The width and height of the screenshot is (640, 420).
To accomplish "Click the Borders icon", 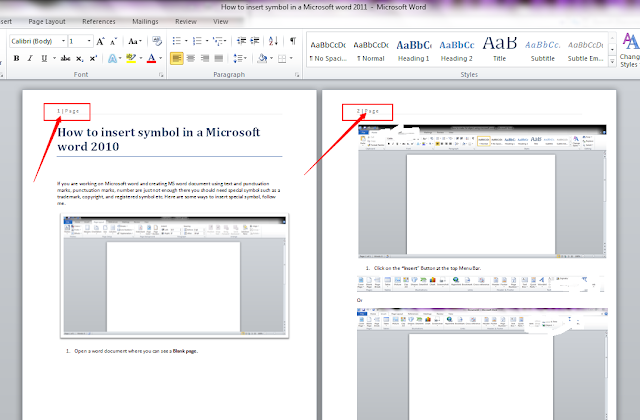I will pos(282,59).
